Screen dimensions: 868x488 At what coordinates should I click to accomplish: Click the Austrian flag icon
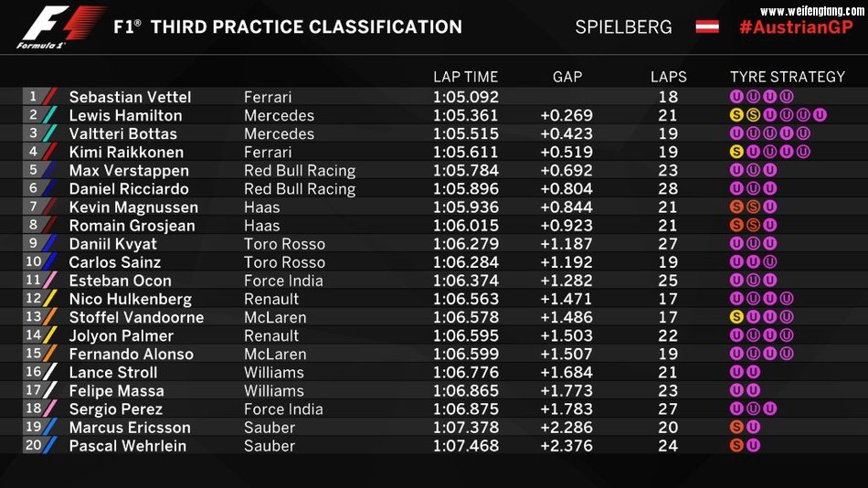tap(710, 27)
